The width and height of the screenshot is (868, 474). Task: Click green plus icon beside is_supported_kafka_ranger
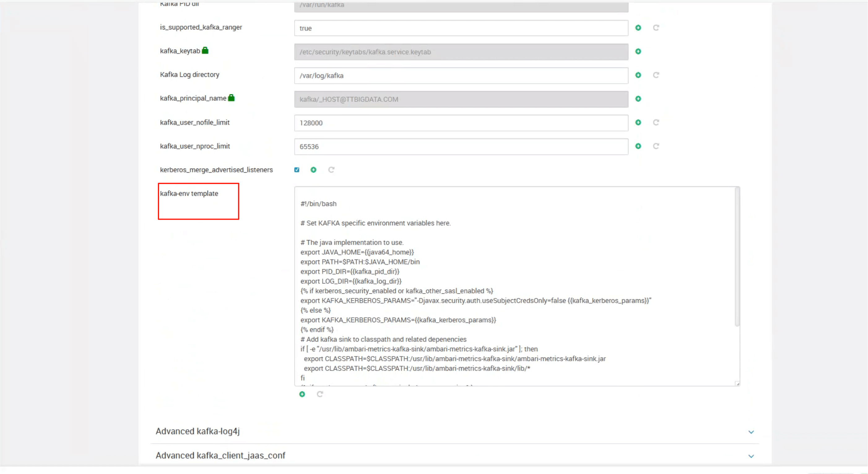click(x=638, y=28)
